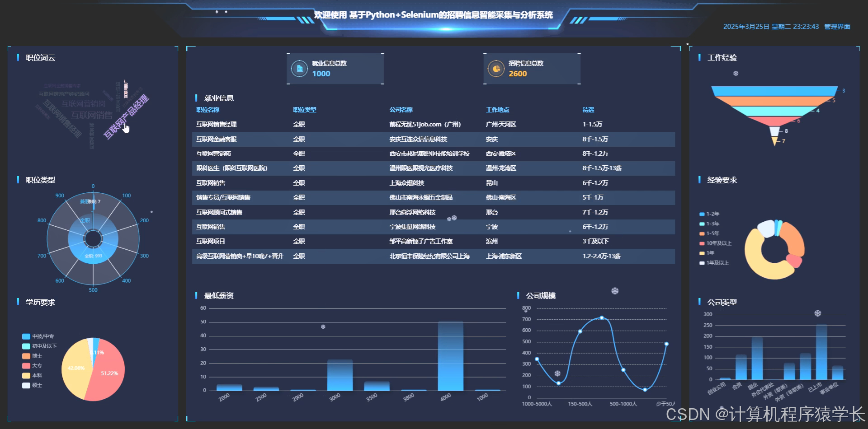The height and width of the screenshot is (429, 868).
Task: Click the 2000 salary bar
Action: click(x=229, y=387)
